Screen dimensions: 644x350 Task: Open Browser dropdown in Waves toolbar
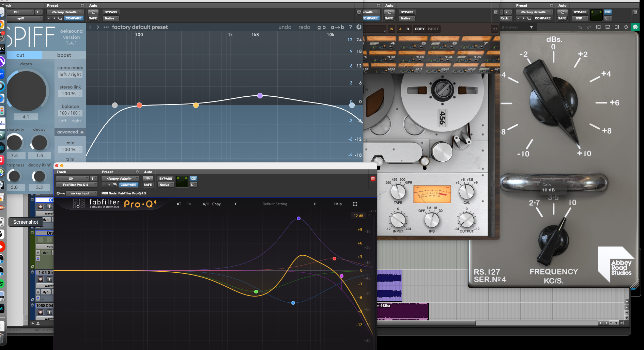[x=517, y=27]
